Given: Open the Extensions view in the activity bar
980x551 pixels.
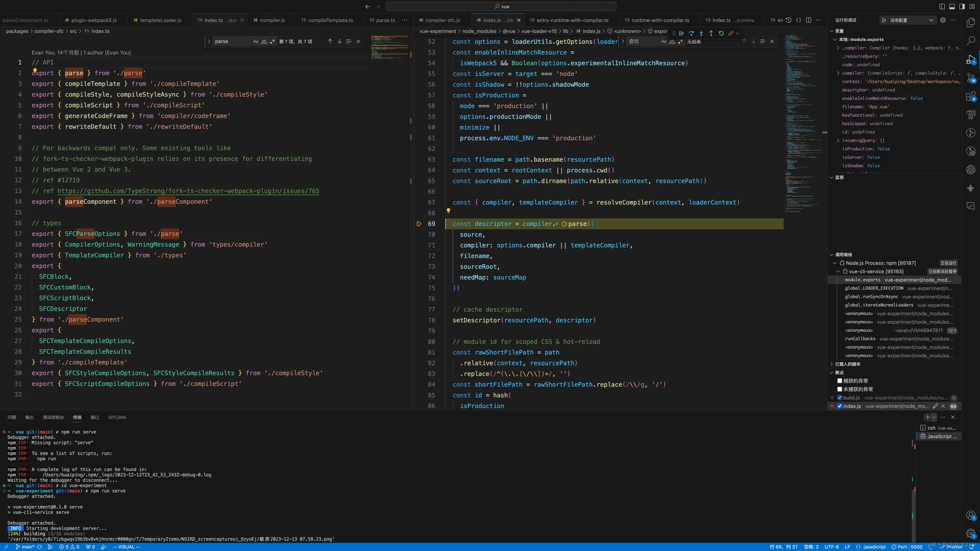Looking at the screenshot, I should [971, 97].
